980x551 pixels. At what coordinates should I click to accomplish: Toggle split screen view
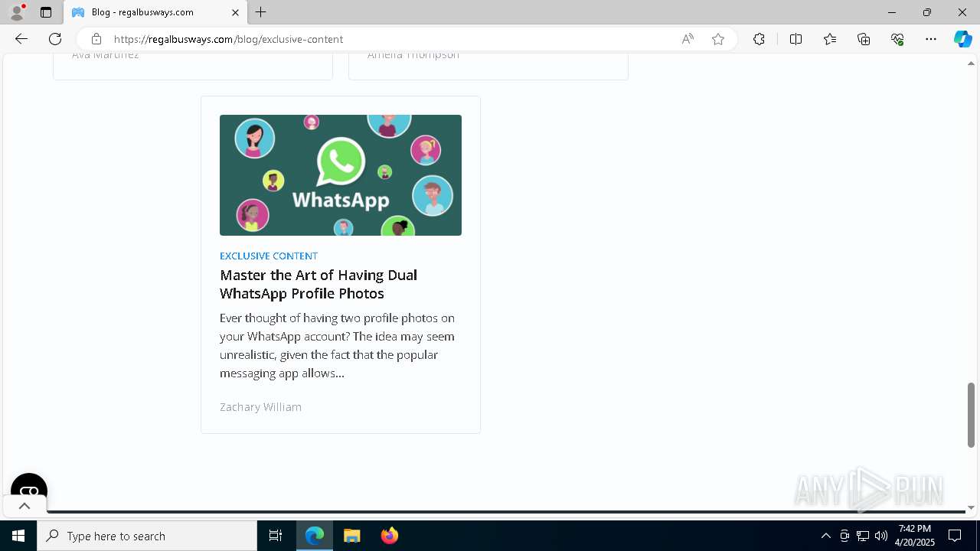[x=795, y=39]
